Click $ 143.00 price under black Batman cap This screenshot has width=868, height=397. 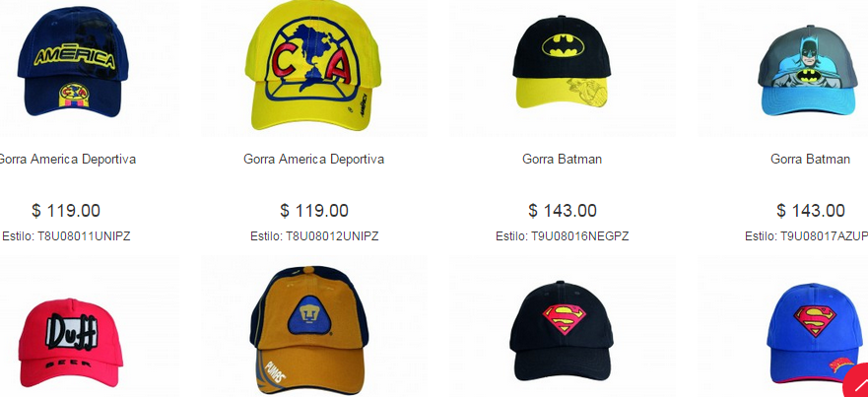(563, 211)
